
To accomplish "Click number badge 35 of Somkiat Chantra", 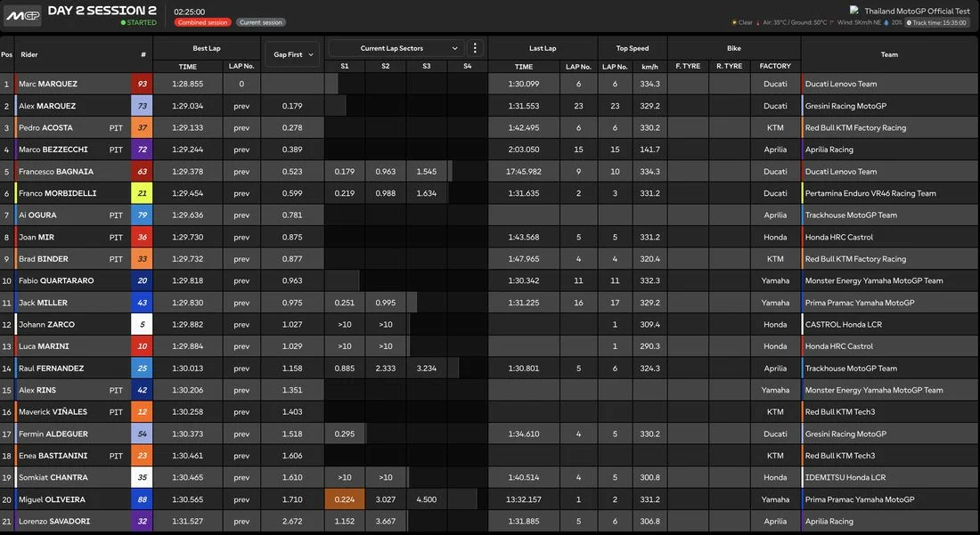I will click(x=142, y=477).
